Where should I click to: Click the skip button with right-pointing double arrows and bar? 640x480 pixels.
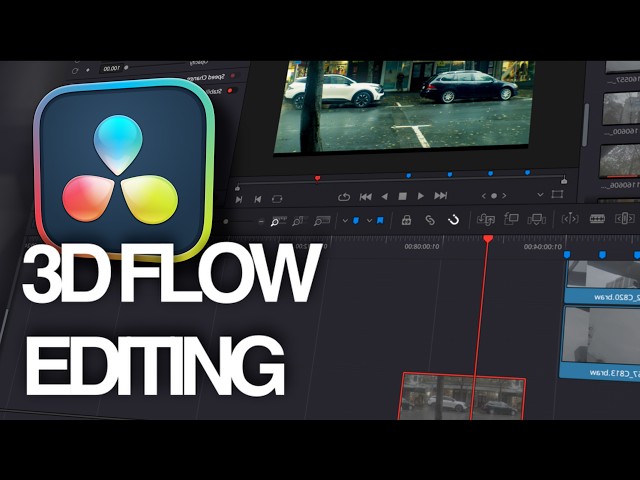click(440, 196)
